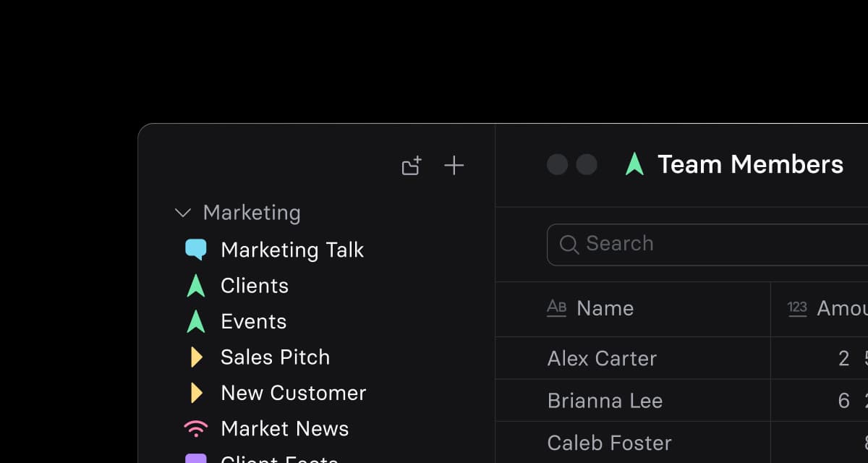
Task: Click the pink wifi icon beside Market News
Action: (x=196, y=428)
